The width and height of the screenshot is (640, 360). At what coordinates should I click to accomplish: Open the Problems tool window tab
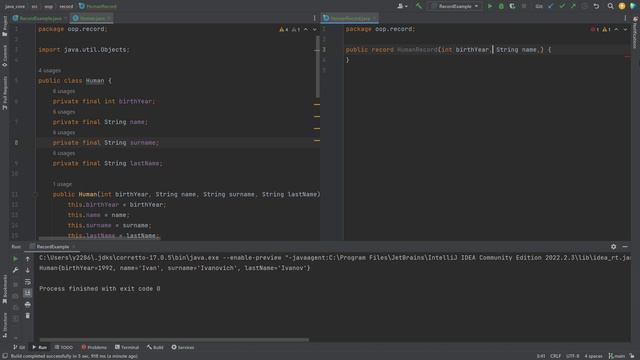pos(94,347)
